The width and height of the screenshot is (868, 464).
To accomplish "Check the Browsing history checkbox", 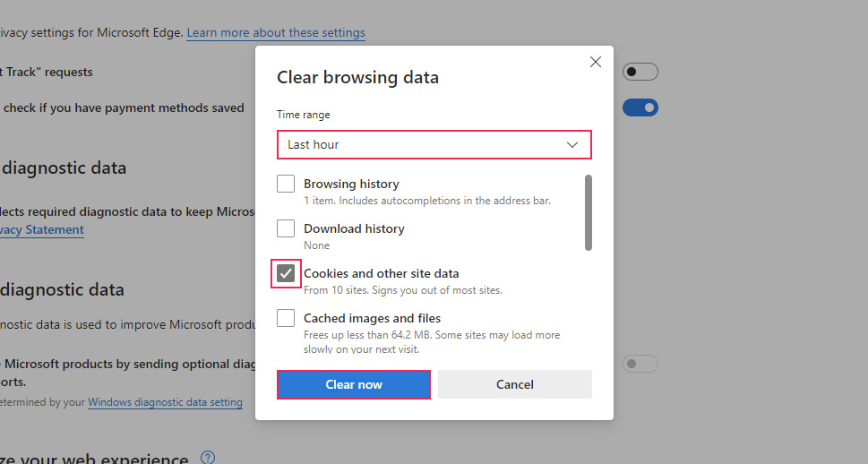I will point(286,184).
